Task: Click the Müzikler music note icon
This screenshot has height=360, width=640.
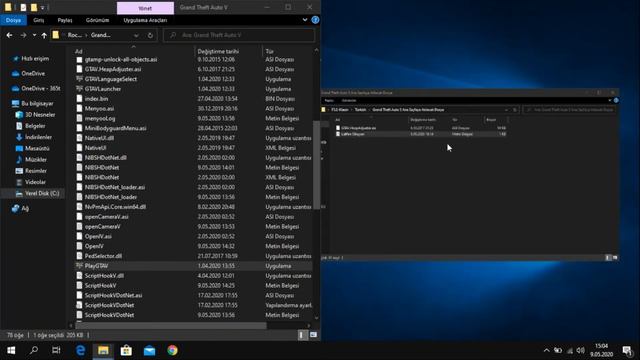Action: [x=19, y=160]
